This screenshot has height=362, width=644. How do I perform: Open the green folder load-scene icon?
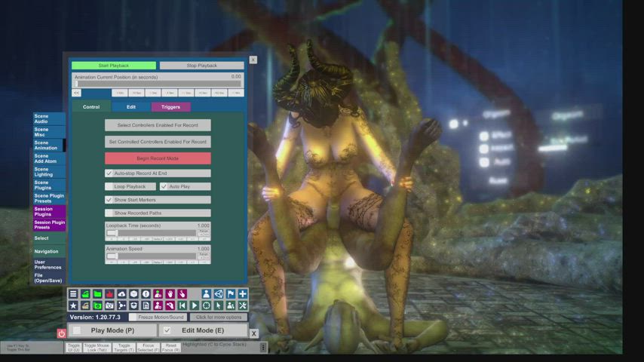click(97, 294)
